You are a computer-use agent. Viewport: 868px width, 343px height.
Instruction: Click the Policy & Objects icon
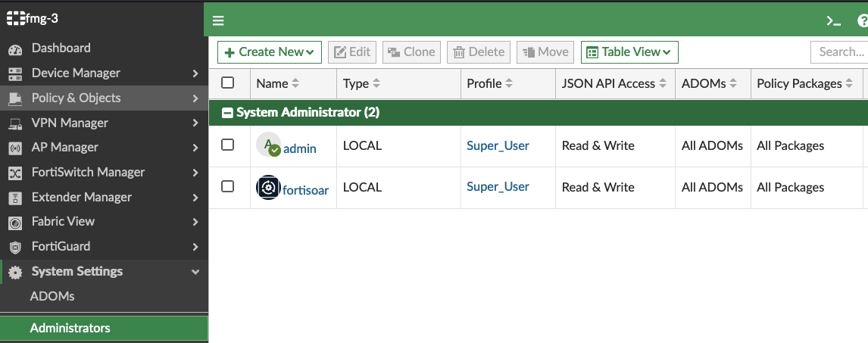(15, 99)
